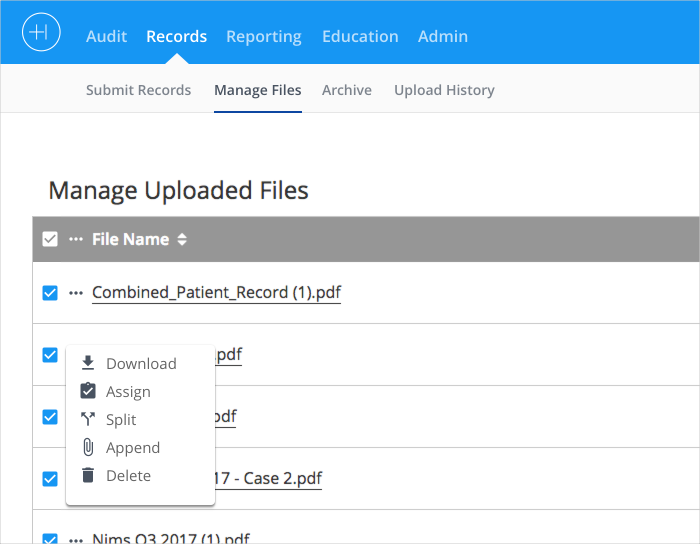Click the File Name column header

click(131, 239)
